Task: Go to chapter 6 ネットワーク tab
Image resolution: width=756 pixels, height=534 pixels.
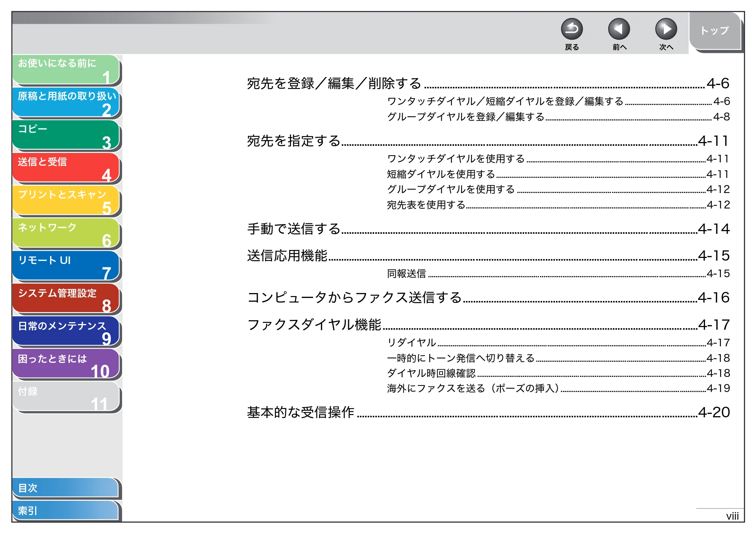Action: 66,233
